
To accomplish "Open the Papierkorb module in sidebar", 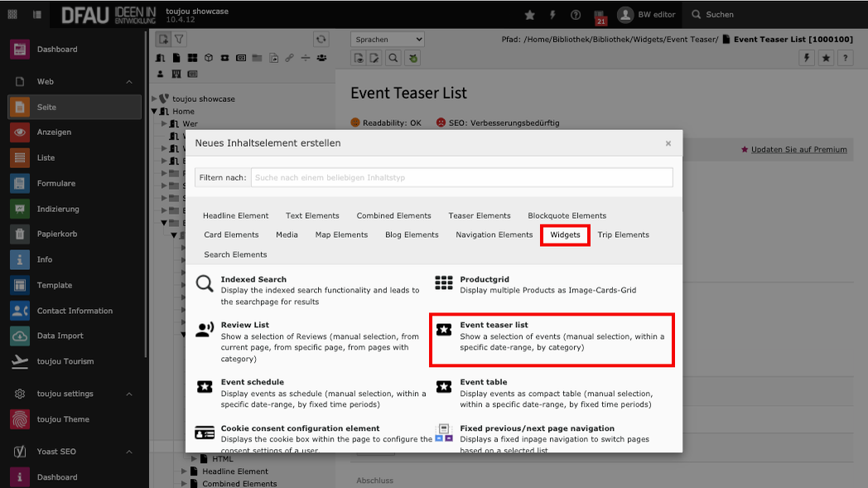I will (56, 234).
